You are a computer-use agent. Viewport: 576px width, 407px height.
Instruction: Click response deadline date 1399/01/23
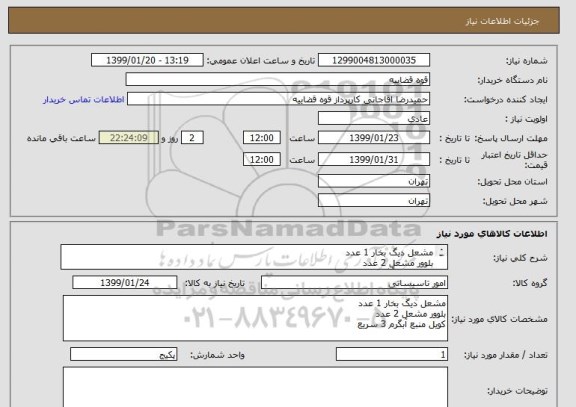pos(374,138)
